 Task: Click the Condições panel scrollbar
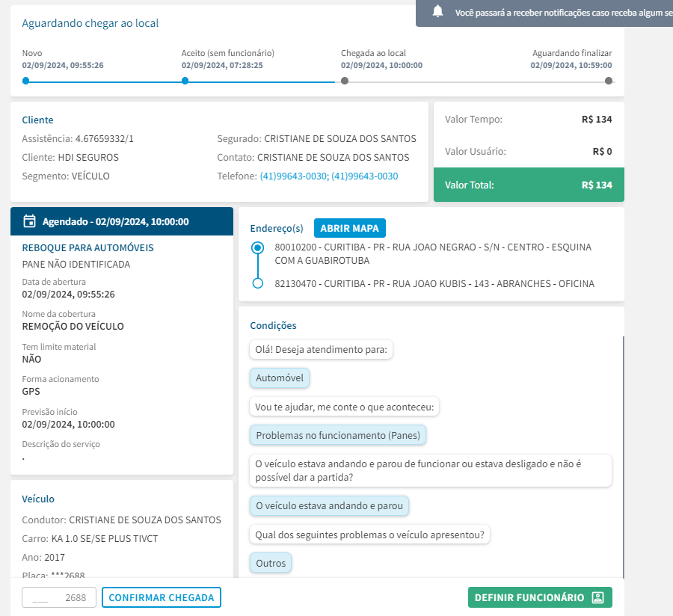(x=623, y=449)
